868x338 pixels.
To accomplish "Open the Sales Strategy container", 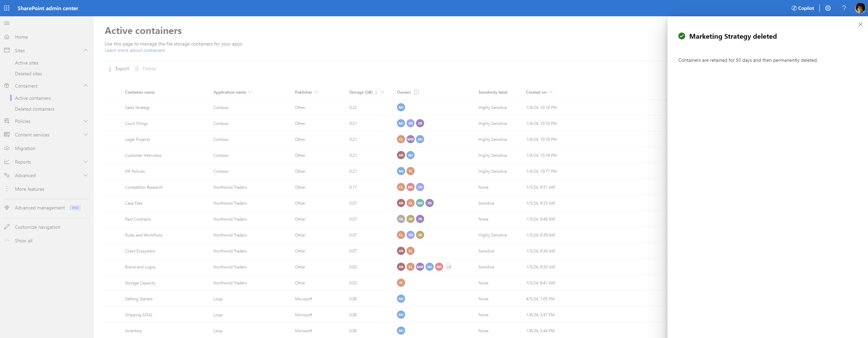I will [138, 108].
